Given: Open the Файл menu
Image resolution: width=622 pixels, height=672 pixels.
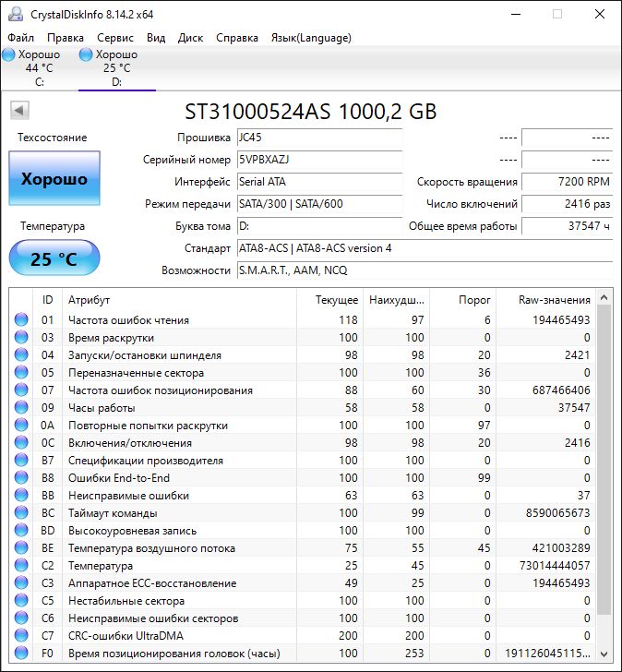Looking at the screenshot, I should (20, 38).
